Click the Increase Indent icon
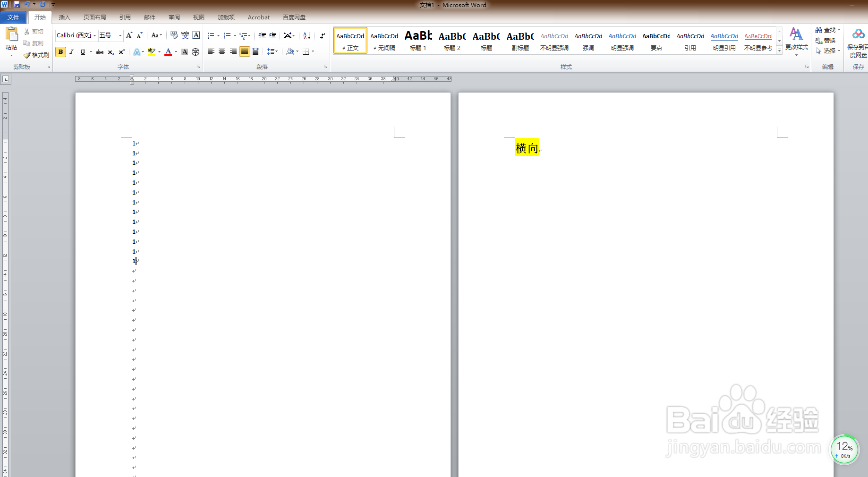 click(273, 35)
